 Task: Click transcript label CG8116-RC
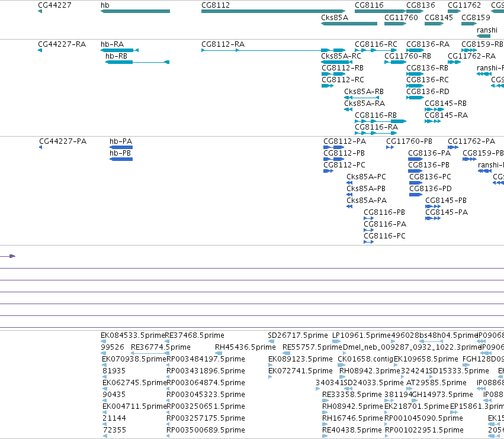(x=376, y=44)
